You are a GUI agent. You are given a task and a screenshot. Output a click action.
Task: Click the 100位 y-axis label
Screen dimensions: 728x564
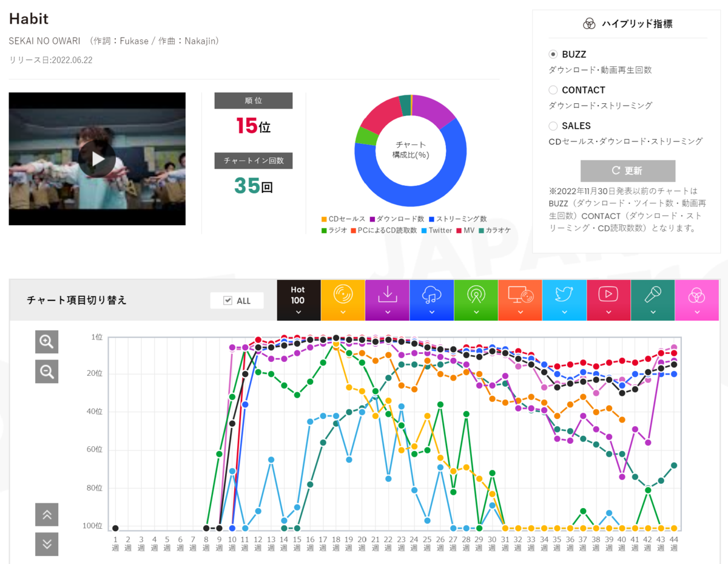point(93,526)
